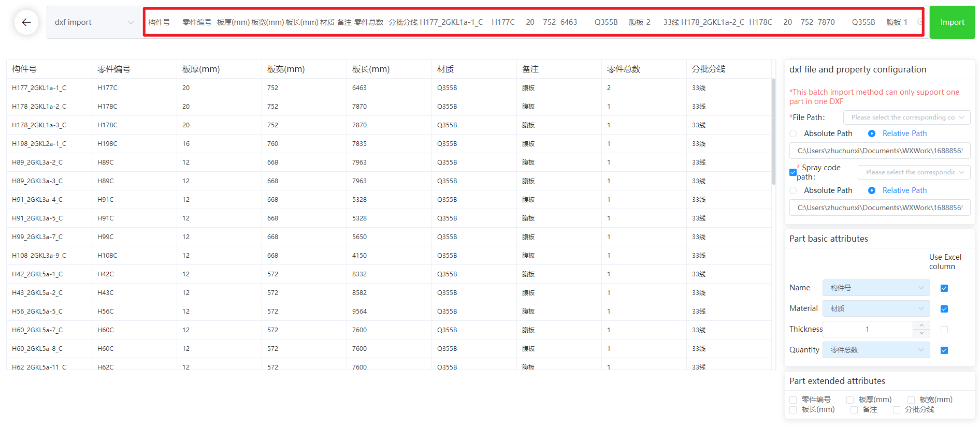Toggle Use Excel column for Thickness
Screen dimensions: 980x444
[944, 330]
